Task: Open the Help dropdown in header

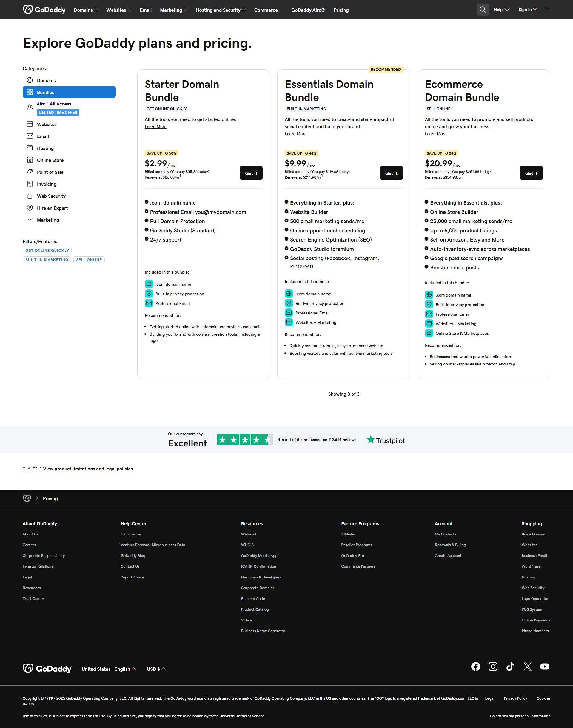Action: pos(502,10)
